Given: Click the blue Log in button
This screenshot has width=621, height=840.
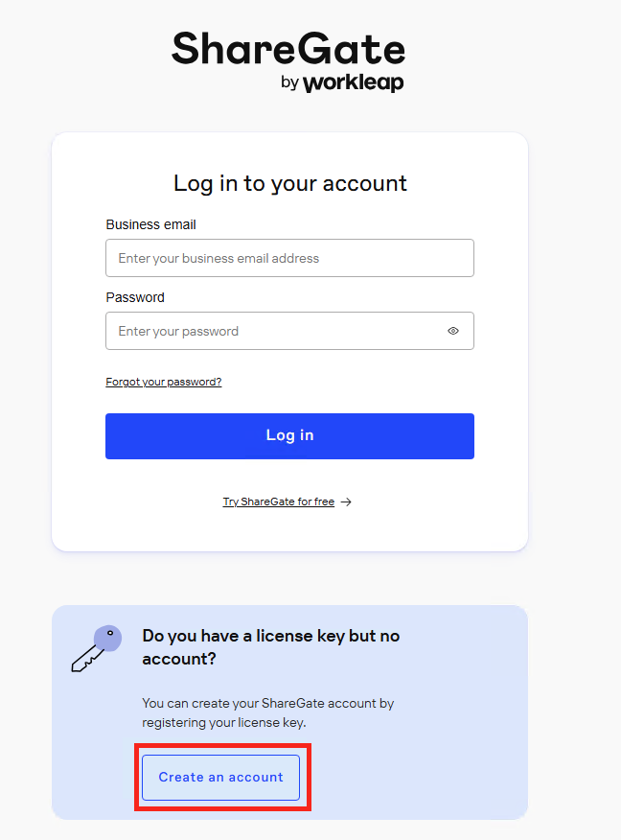Looking at the screenshot, I should [289, 436].
